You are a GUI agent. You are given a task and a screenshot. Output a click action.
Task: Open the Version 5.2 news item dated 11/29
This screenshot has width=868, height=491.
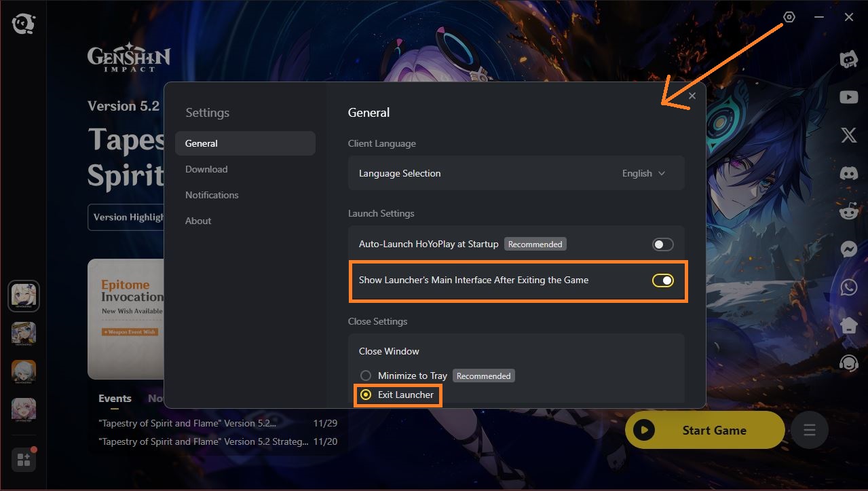pos(217,423)
